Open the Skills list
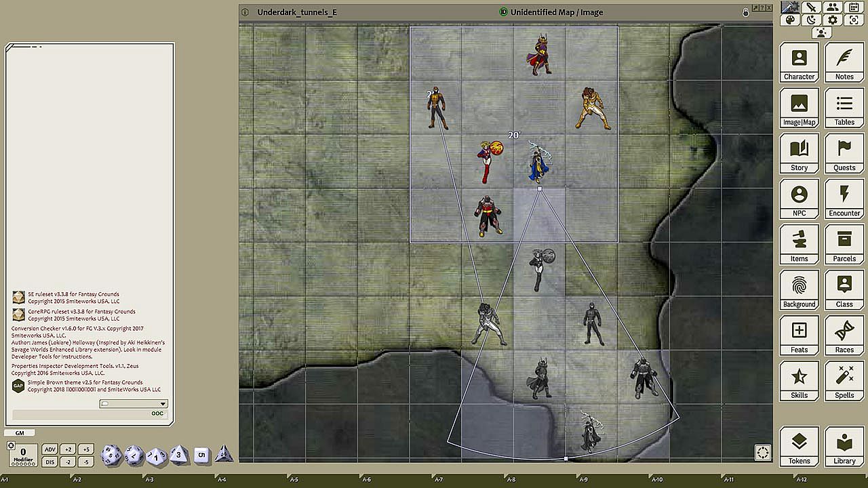 (x=799, y=381)
